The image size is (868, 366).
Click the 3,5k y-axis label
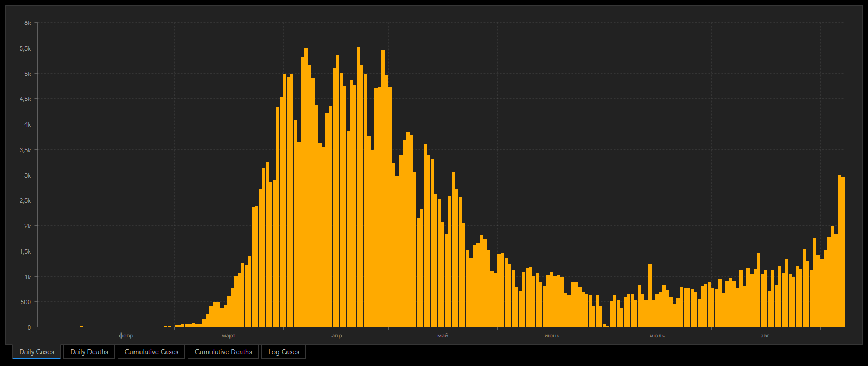pos(25,150)
